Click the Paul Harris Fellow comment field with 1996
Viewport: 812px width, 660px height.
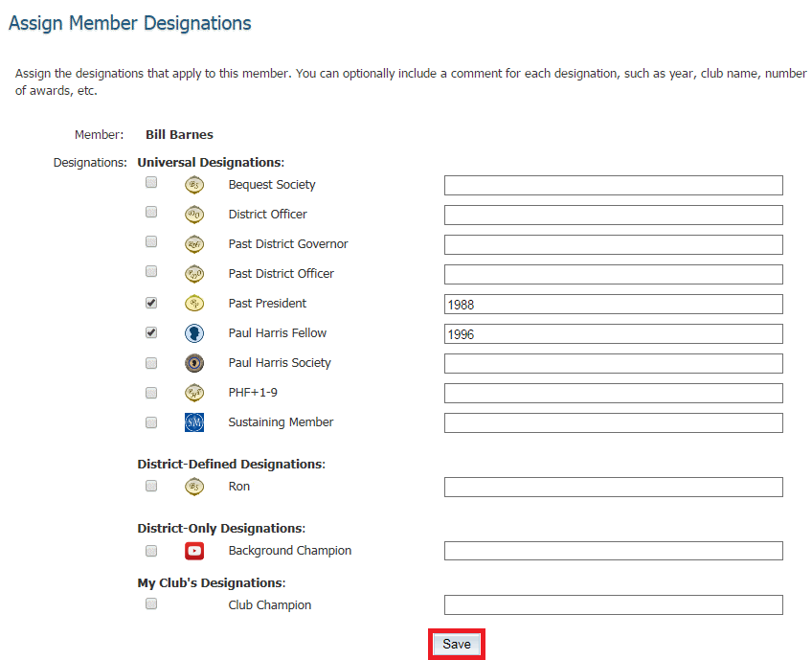(x=613, y=334)
